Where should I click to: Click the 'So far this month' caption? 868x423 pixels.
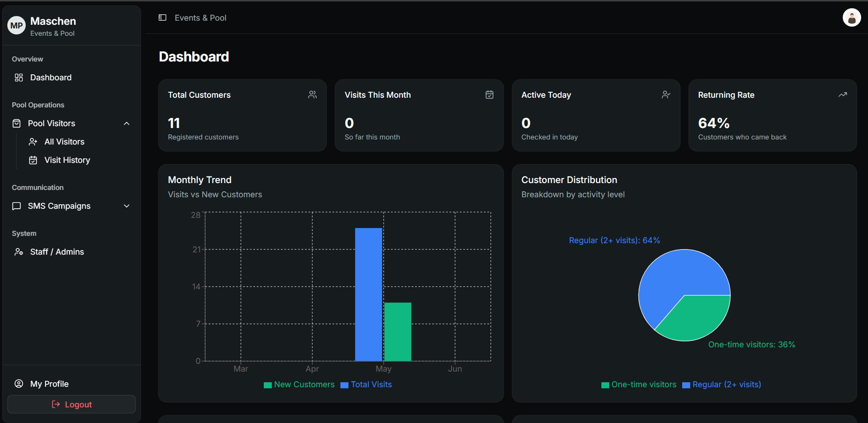pos(373,137)
